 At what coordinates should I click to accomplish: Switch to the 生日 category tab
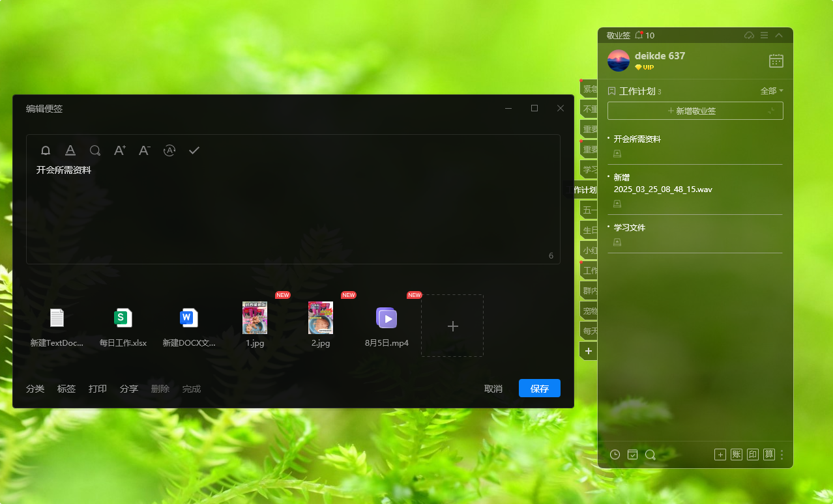tap(589, 230)
